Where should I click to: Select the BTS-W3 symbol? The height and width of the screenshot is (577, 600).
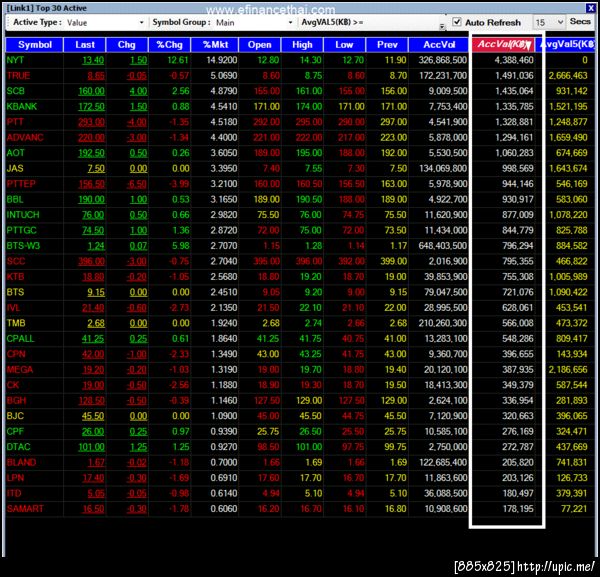click(23, 246)
